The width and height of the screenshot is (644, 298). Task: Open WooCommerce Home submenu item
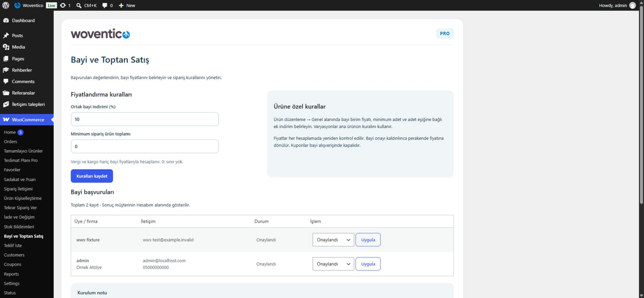(x=10, y=132)
